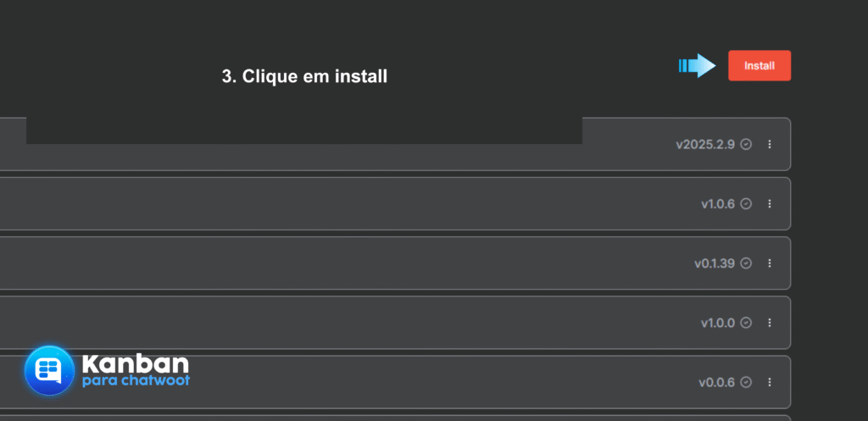Viewport: 868px width, 421px height.
Task: Click the v2025.2.9 version label
Action: tap(704, 145)
